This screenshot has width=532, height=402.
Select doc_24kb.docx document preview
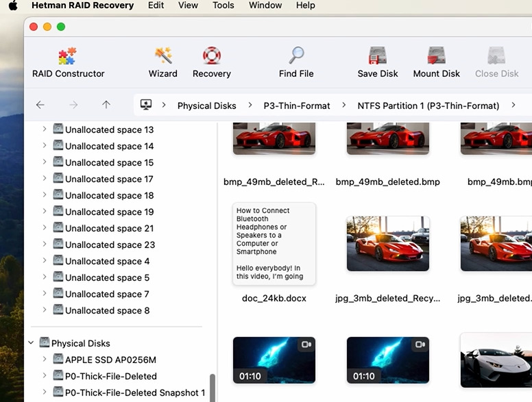(274, 244)
